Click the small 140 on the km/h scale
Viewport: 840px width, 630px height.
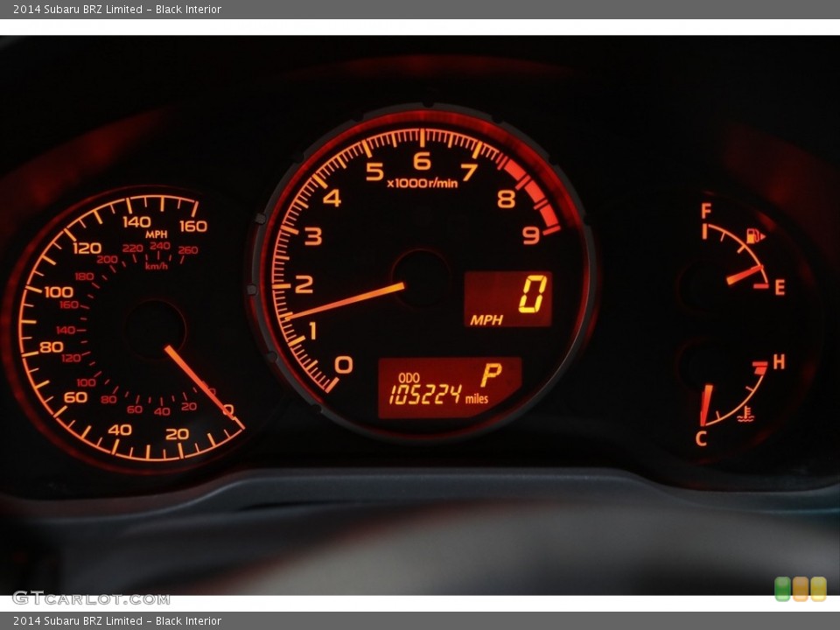pyautogui.click(x=66, y=330)
